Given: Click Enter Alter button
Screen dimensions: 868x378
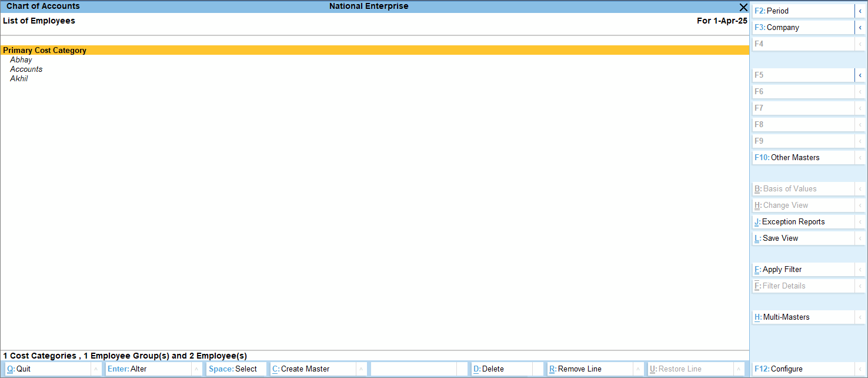Looking at the screenshot, I should coord(147,369).
